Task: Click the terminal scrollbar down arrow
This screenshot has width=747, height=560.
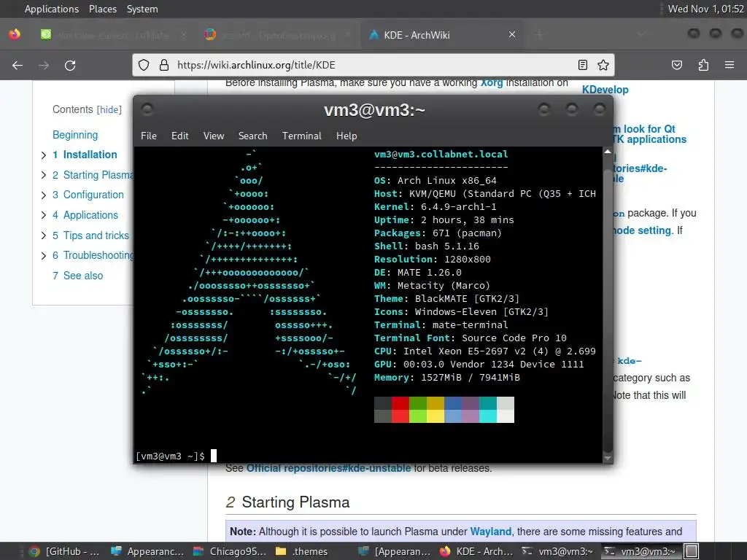Action: coord(608,458)
